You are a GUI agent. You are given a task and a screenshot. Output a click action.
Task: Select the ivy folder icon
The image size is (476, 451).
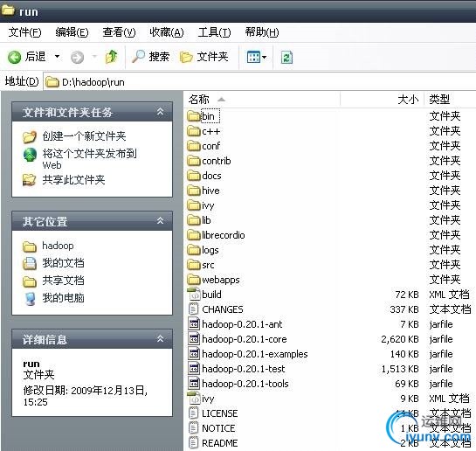point(194,205)
